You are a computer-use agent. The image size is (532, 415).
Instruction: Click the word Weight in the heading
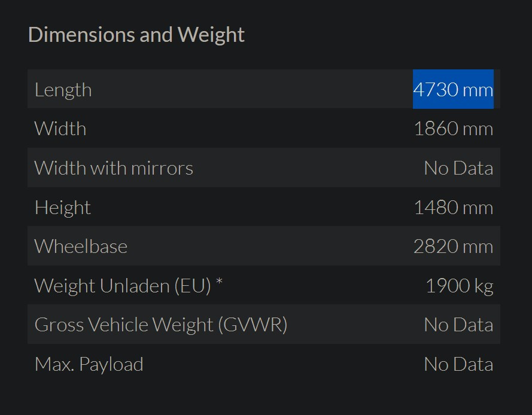pyautogui.click(x=211, y=35)
